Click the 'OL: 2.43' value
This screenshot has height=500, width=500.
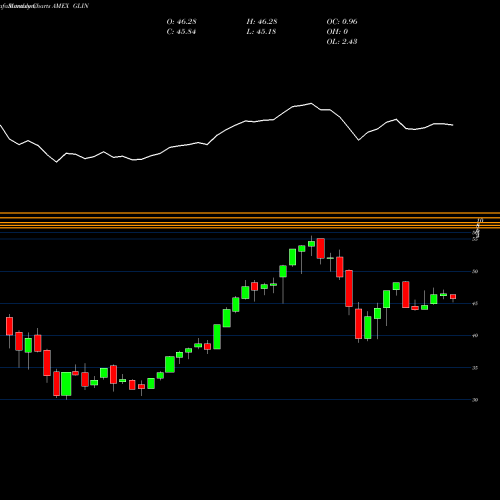click(342, 42)
